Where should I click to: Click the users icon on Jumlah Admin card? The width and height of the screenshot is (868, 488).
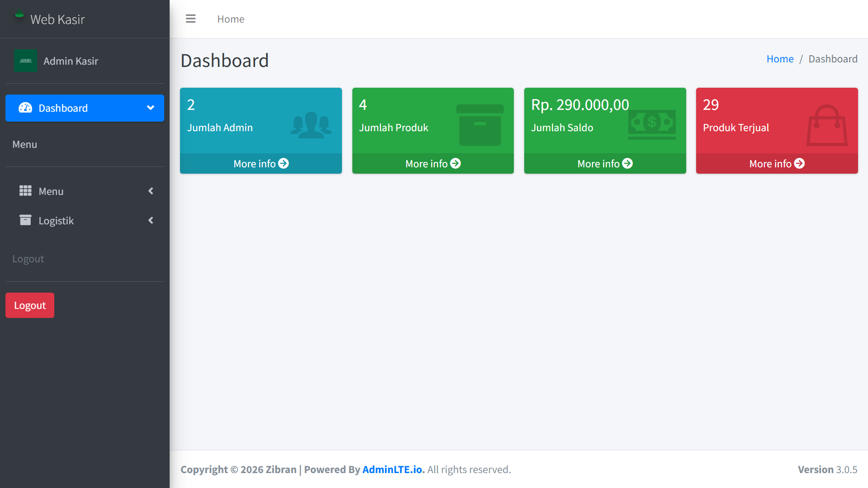(311, 125)
